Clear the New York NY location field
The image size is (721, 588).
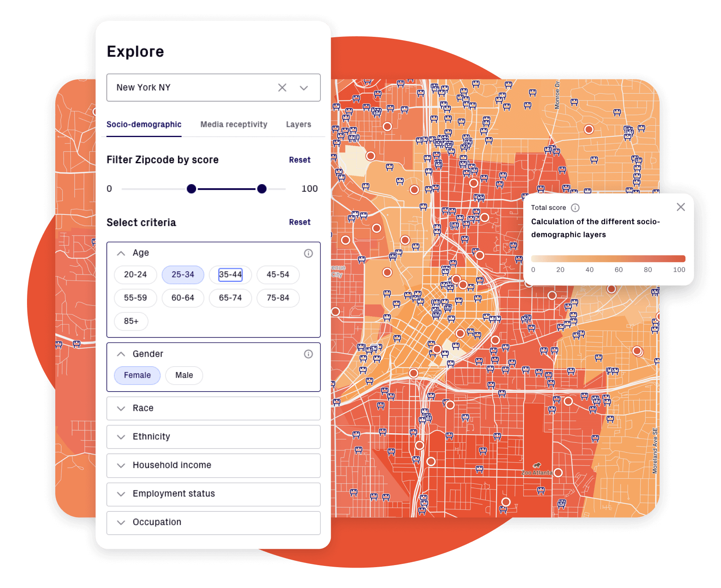coord(282,88)
